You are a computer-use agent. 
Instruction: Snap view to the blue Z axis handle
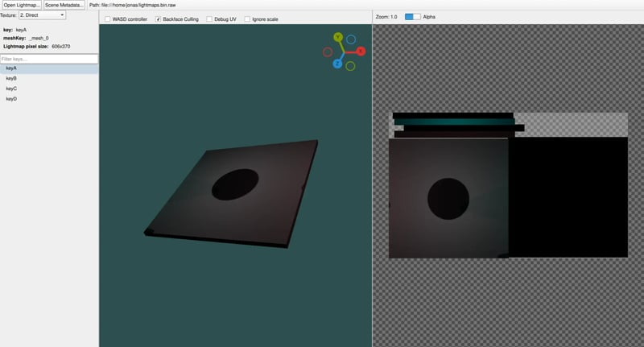click(x=337, y=64)
